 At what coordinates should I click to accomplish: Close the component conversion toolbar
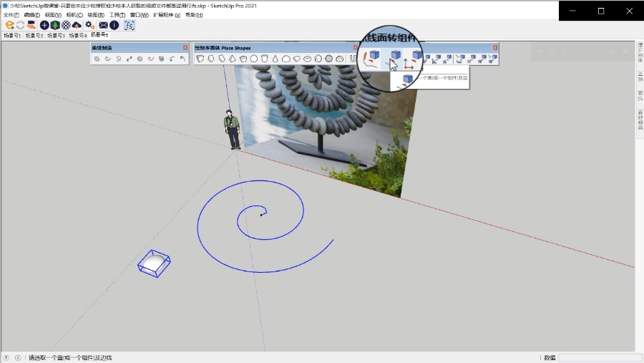(x=495, y=48)
